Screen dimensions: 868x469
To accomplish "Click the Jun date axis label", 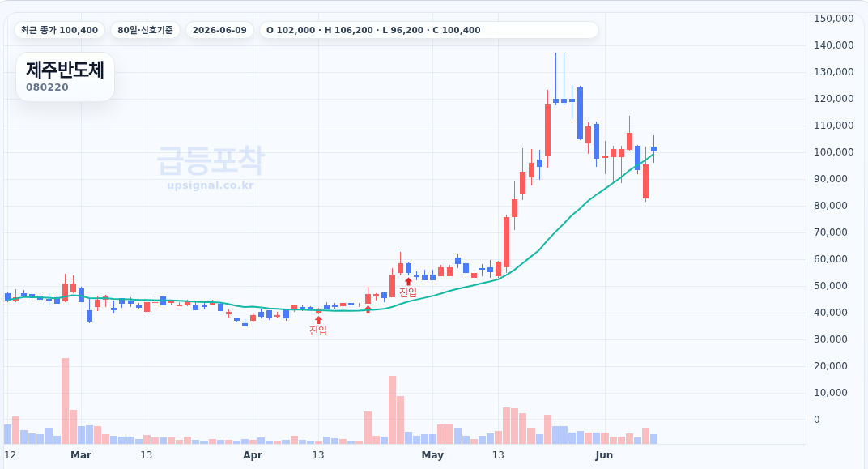I will 604,455.
